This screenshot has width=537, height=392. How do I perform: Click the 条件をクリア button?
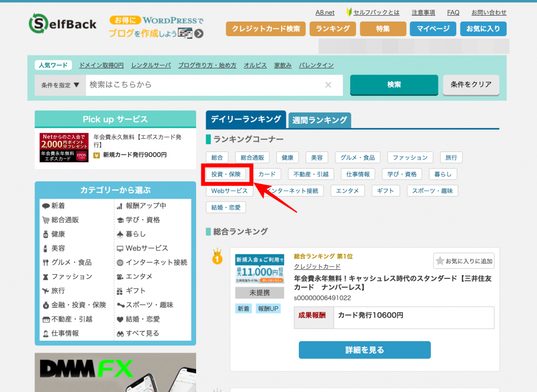pyautogui.click(x=471, y=85)
